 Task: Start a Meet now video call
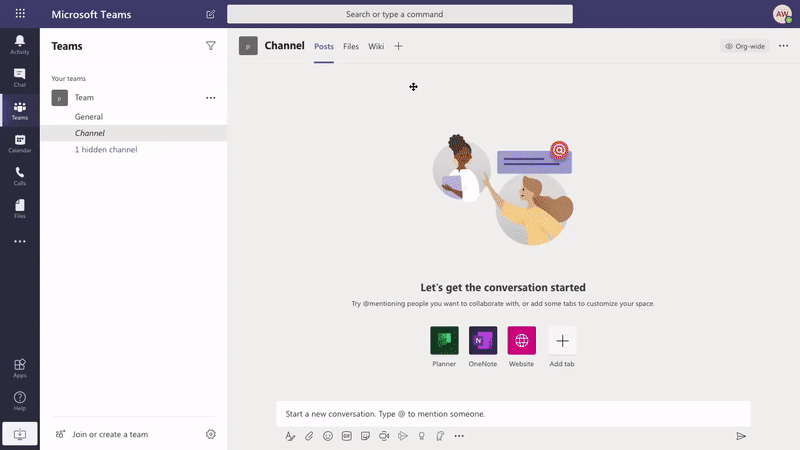tap(384, 436)
